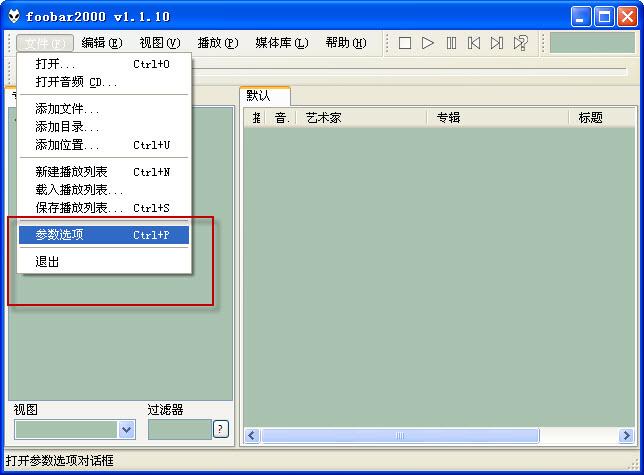Select 添加位置... menu entry
Viewport: 644px width, 475px height.
coord(104,145)
